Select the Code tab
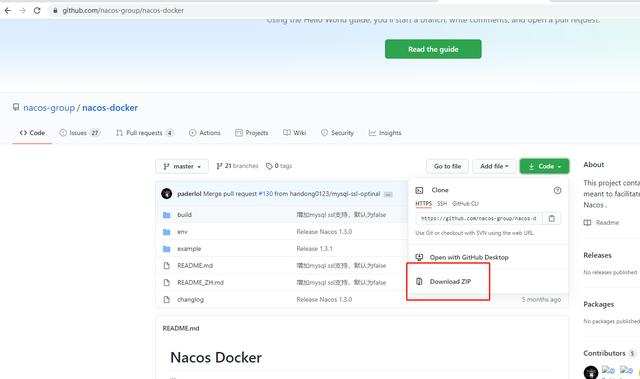Screen dimensions: 640x379 [32, 133]
